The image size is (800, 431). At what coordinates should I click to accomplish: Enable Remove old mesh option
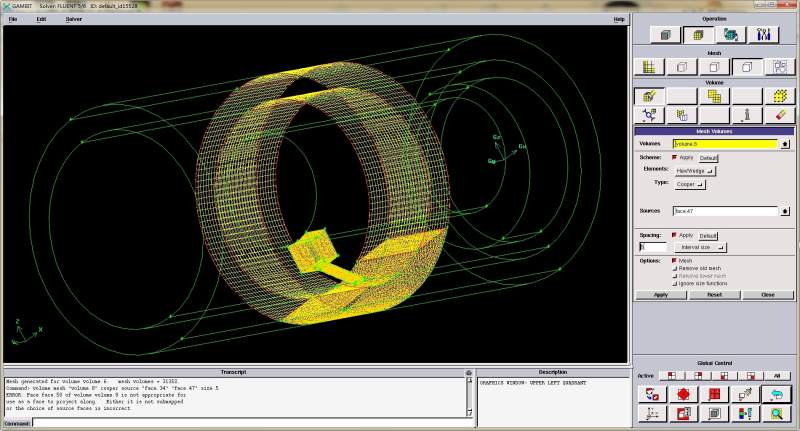(674, 268)
